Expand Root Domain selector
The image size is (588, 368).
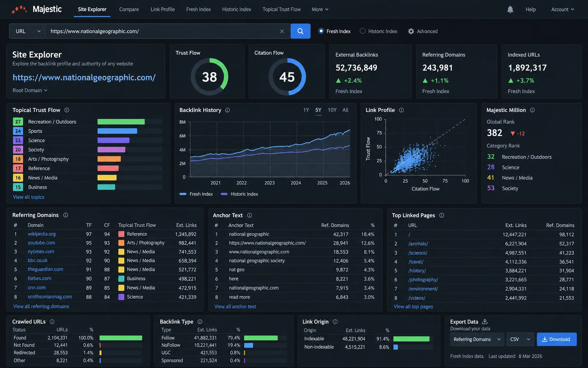30,91
